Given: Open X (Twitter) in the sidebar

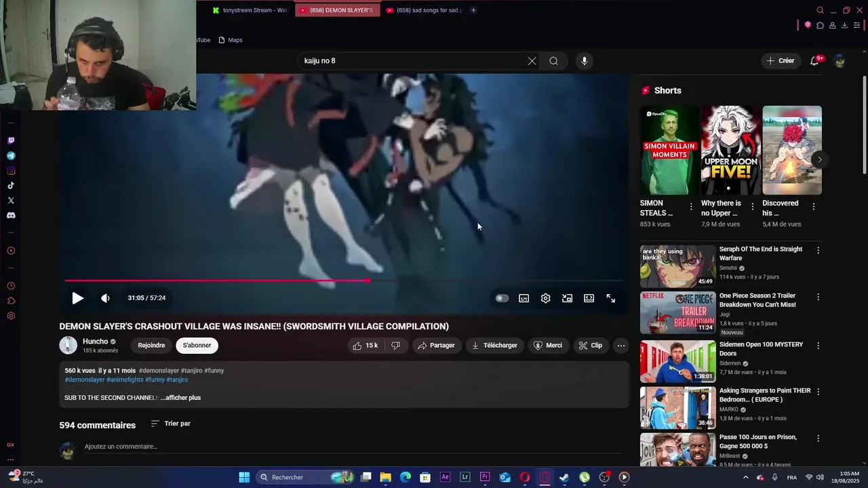Looking at the screenshot, I should coord(11,201).
